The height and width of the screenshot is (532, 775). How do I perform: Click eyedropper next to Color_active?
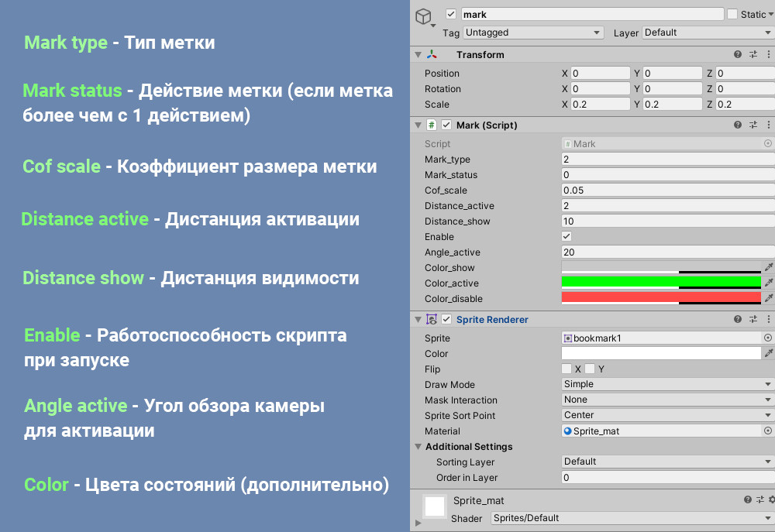(769, 283)
